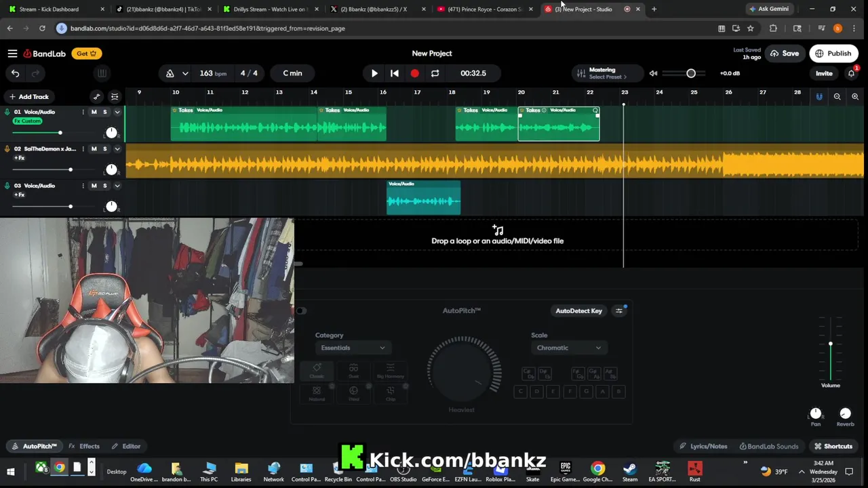Add Fx to track 02
The height and width of the screenshot is (488, 868).
19,158
